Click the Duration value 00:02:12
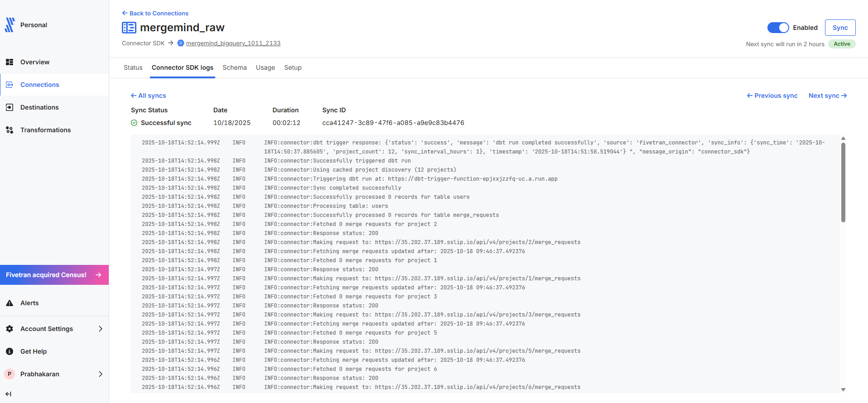The width and height of the screenshot is (868, 403). (286, 123)
